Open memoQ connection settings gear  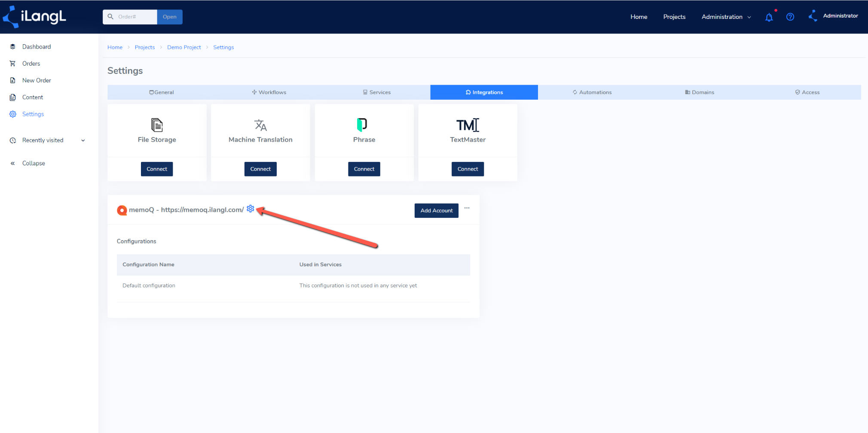251,209
